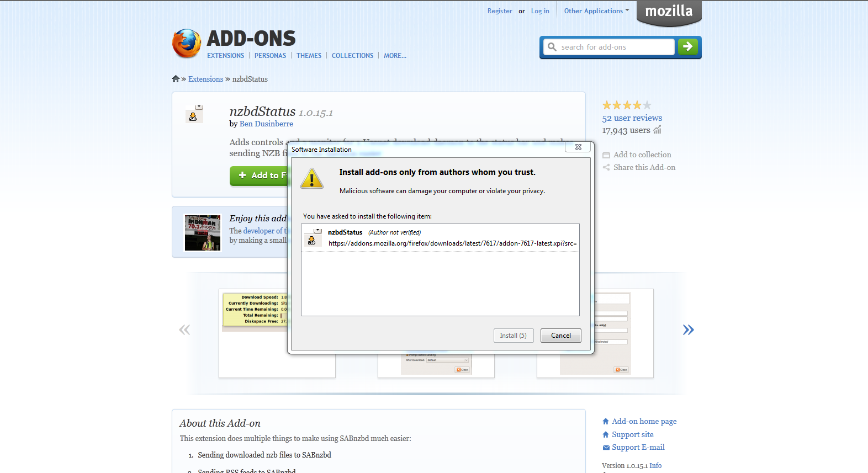Click the green Add to Firefox button

pyautogui.click(x=260, y=176)
